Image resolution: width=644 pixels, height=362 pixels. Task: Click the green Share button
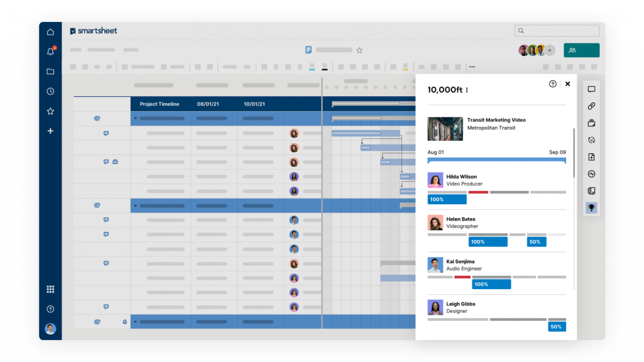click(x=582, y=50)
